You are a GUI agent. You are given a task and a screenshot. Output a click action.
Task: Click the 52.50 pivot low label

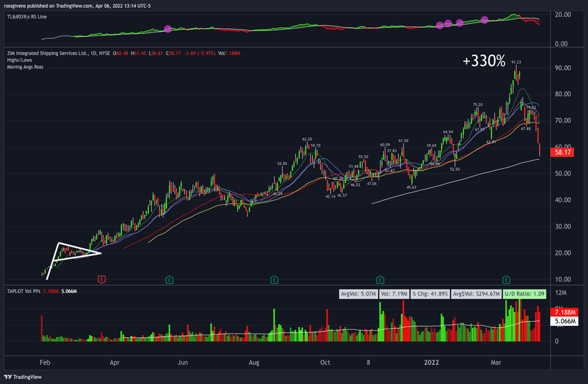click(455, 169)
